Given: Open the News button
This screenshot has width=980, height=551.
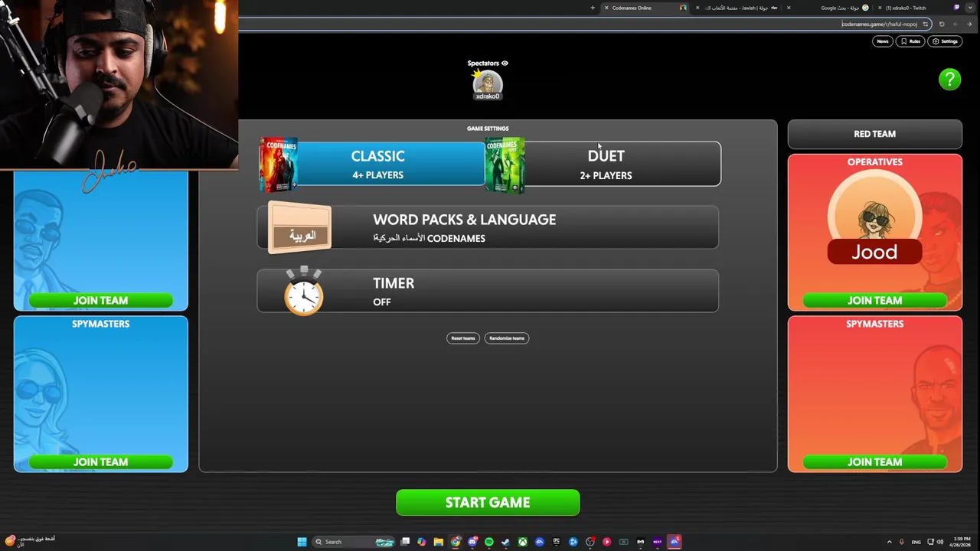Looking at the screenshot, I should click(883, 41).
